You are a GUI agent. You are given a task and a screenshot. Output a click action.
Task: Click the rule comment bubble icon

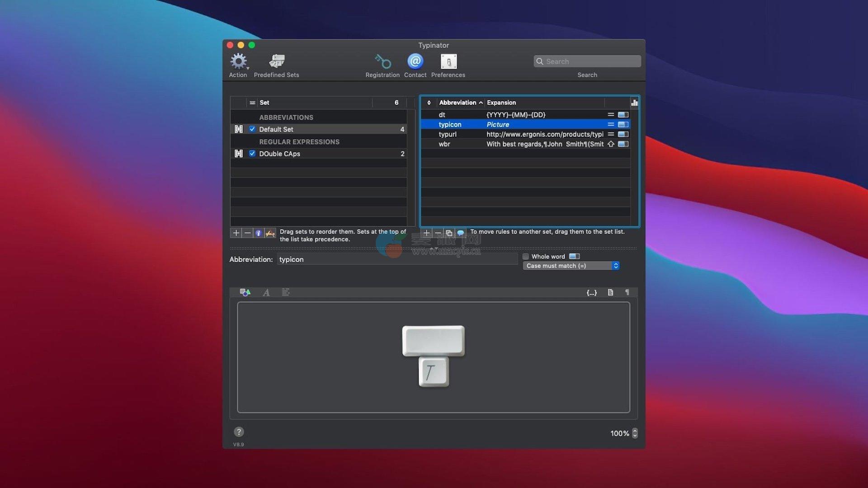click(460, 233)
